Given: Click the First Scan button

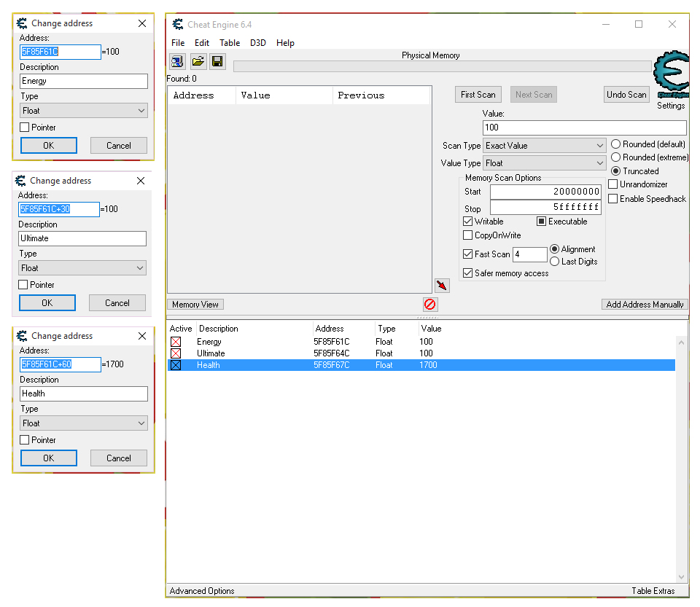Looking at the screenshot, I should [x=478, y=95].
